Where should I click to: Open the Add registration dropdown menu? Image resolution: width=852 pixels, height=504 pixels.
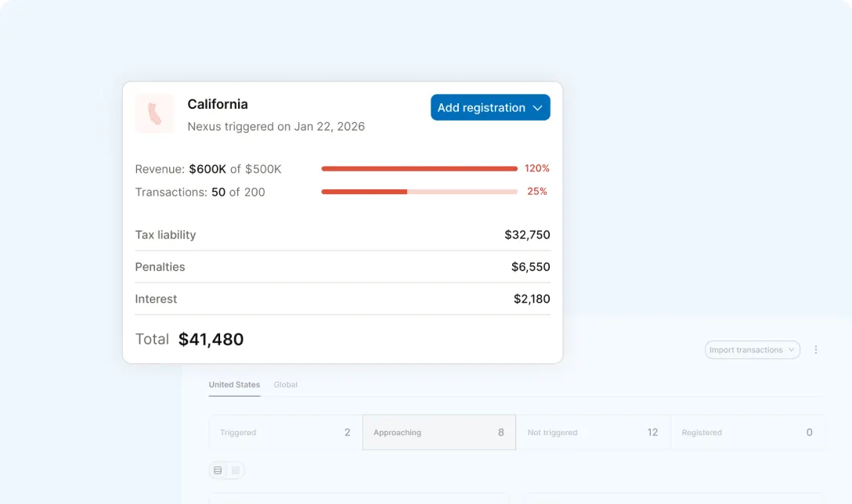490,107
